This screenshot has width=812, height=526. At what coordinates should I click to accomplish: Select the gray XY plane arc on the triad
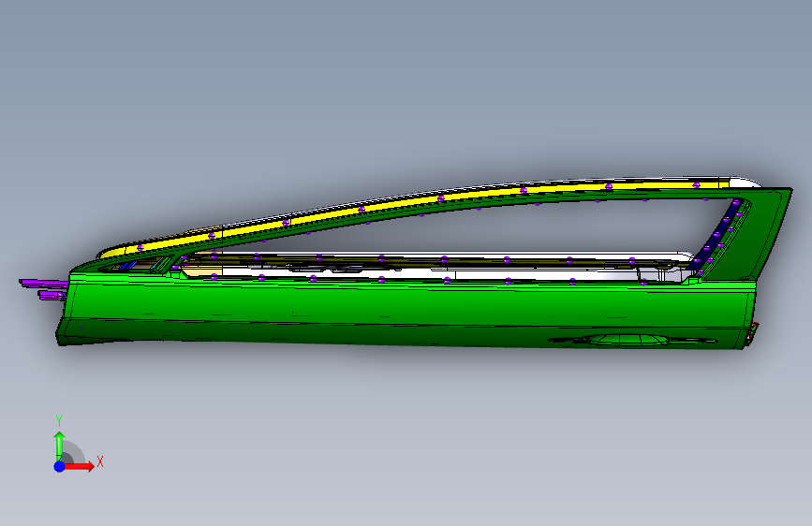click(74, 453)
